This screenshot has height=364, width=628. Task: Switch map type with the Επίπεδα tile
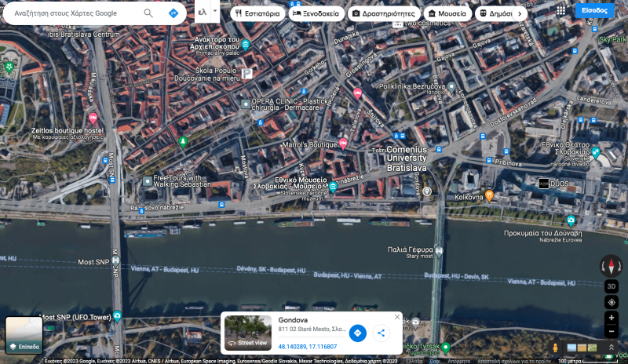point(24,335)
